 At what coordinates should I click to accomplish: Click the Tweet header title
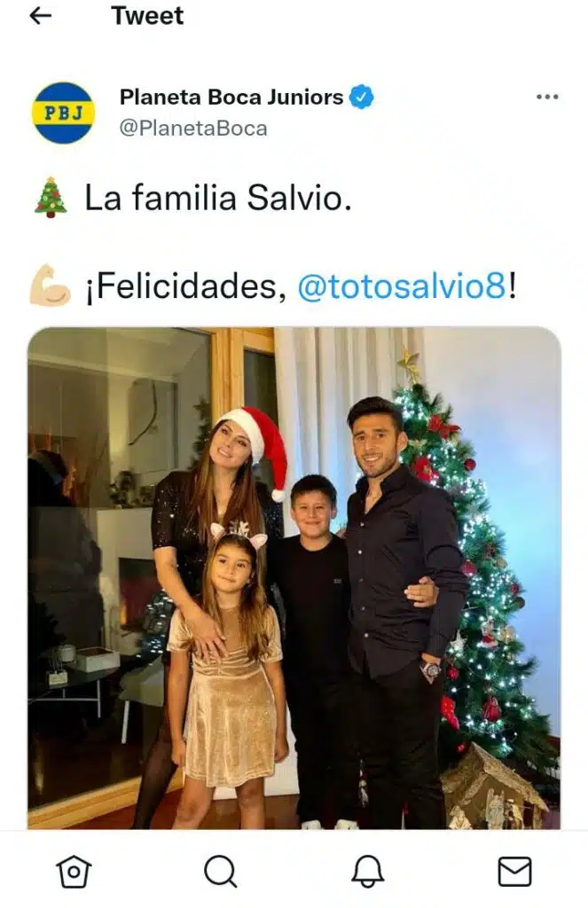147,16
